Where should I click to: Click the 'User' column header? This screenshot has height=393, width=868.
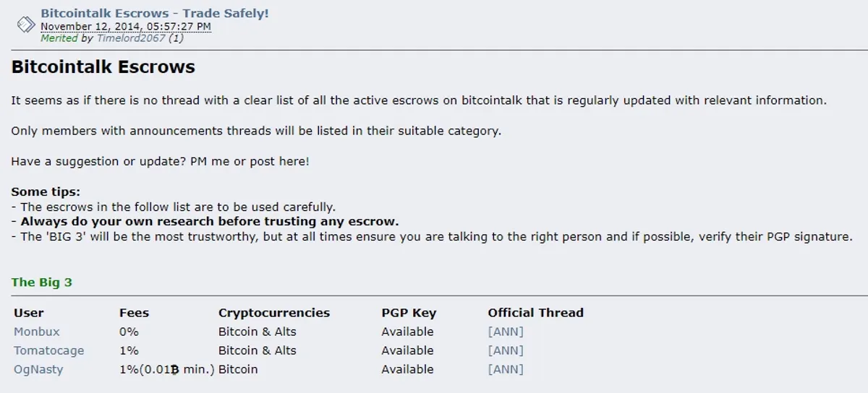pos(29,313)
